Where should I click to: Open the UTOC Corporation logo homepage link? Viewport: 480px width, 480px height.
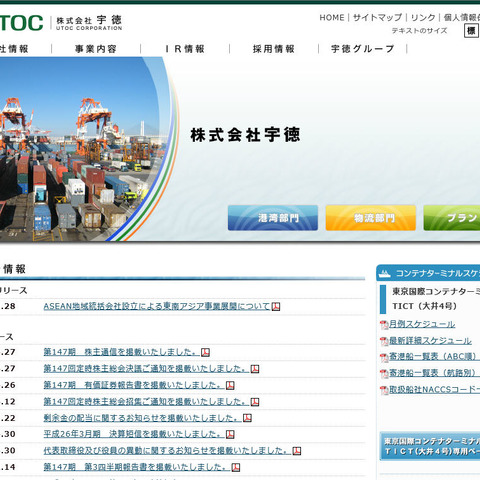click(61, 23)
